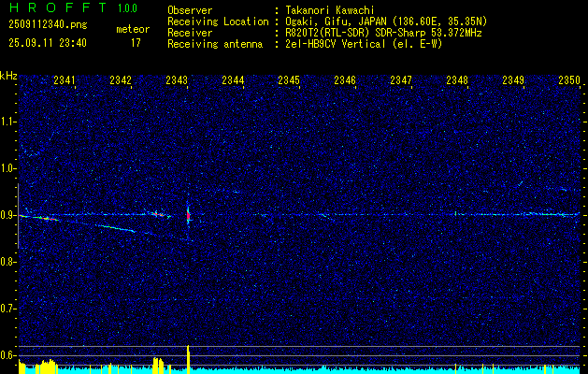Click time marker 2346

[x=345, y=80]
